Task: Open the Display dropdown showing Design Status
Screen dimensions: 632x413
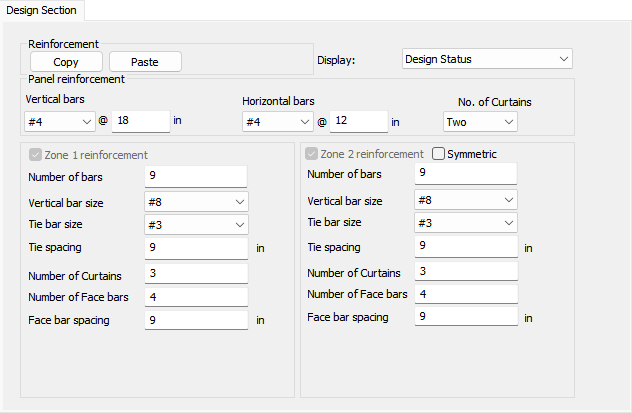Action: click(486, 59)
